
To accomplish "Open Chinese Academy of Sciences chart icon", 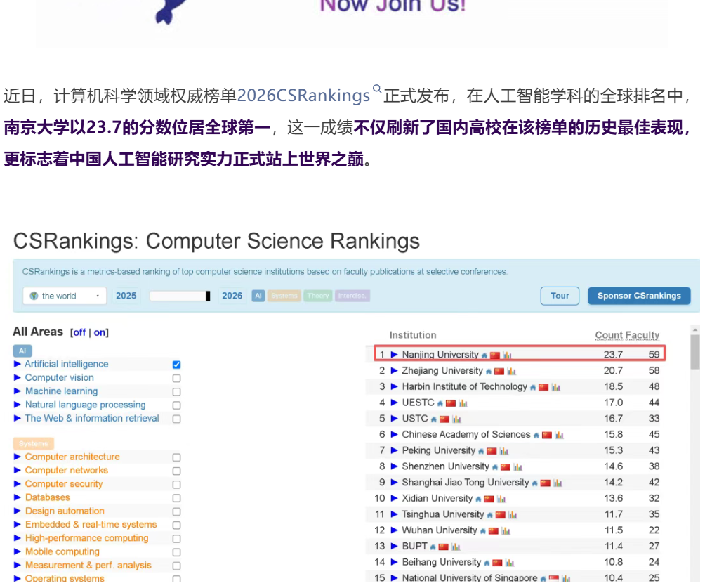I will 560,435.
